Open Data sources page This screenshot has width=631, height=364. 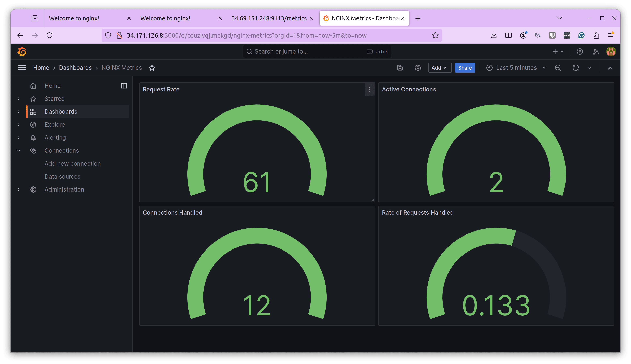click(62, 177)
